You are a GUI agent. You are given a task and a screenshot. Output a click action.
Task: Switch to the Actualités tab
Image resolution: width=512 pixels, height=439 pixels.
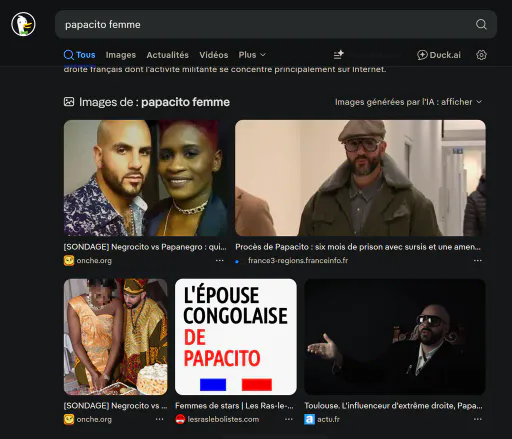tap(168, 55)
